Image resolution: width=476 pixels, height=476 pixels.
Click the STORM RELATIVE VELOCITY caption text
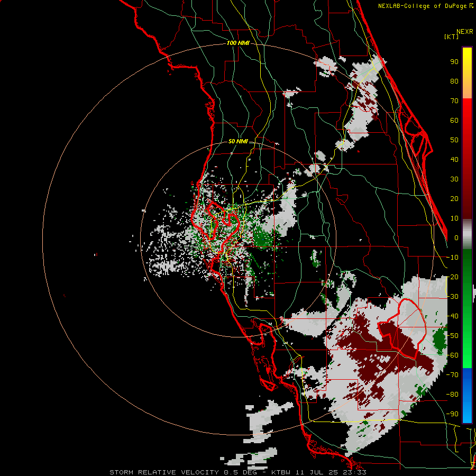tap(164, 472)
